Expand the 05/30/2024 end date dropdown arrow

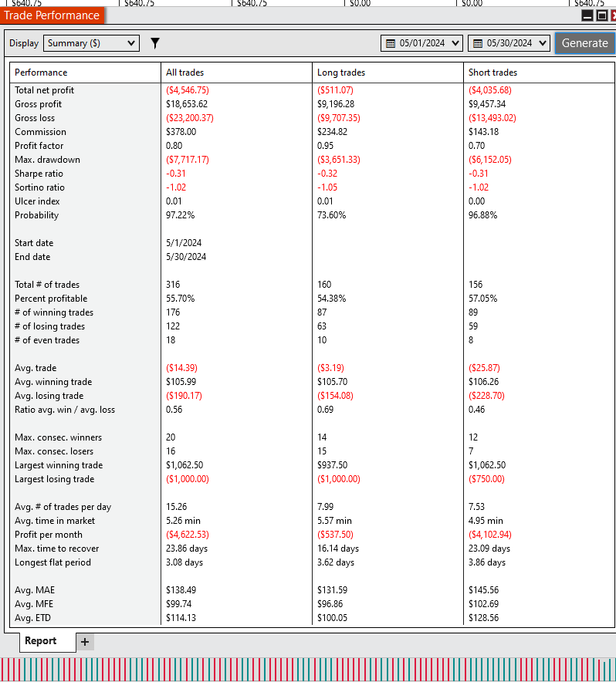[x=543, y=43]
